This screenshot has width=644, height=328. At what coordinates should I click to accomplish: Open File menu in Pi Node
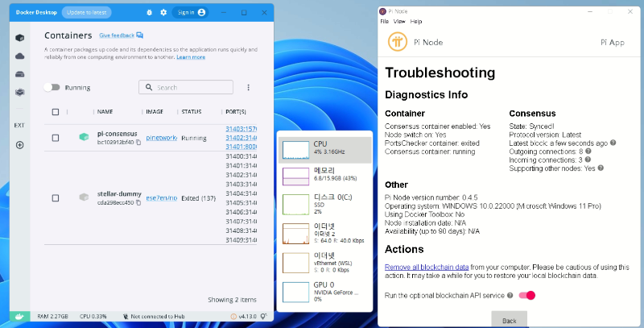tap(385, 22)
